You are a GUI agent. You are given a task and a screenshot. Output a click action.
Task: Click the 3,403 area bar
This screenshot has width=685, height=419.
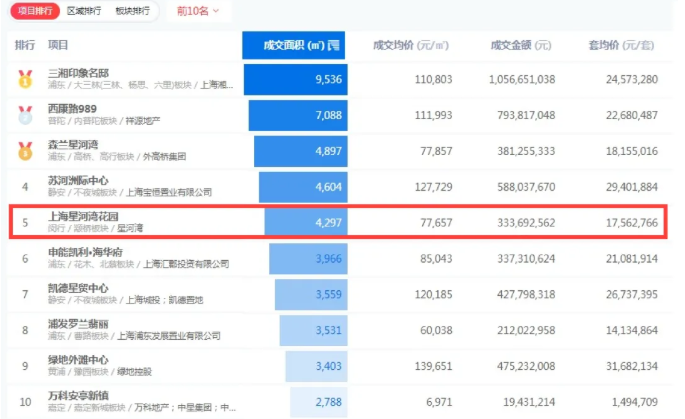coord(317,366)
